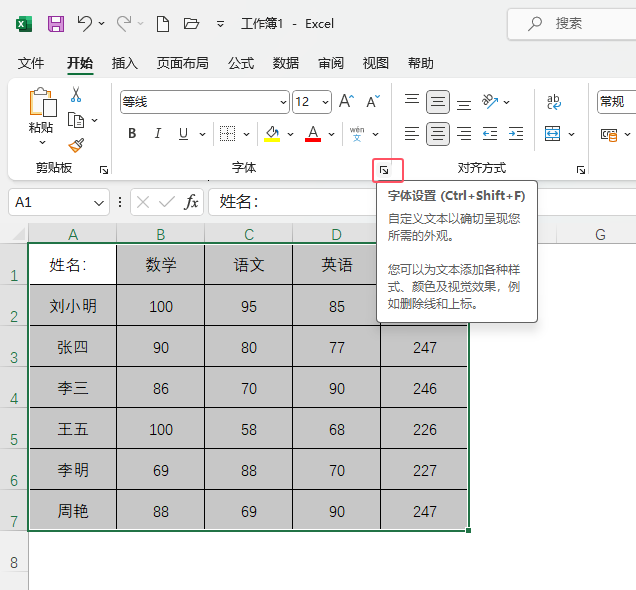636x590 pixels.
Task: Click the Format Painter brush icon
Action: (x=76, y=146)
